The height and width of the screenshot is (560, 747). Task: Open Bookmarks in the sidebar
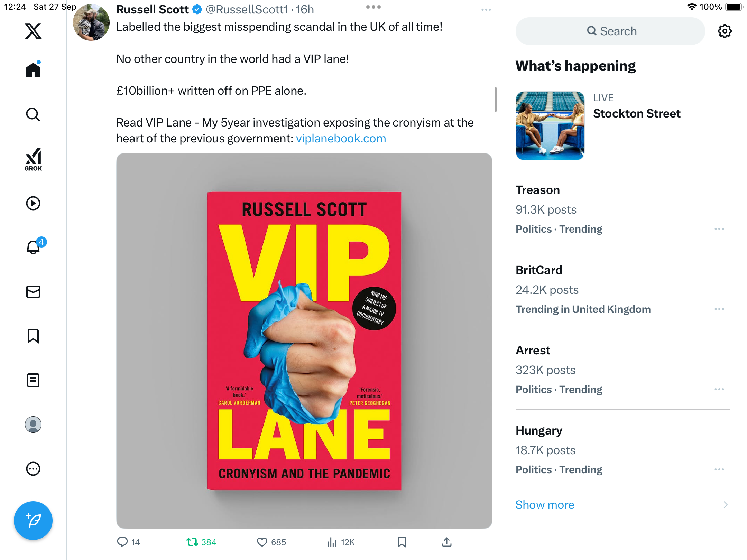click(33, 336)
